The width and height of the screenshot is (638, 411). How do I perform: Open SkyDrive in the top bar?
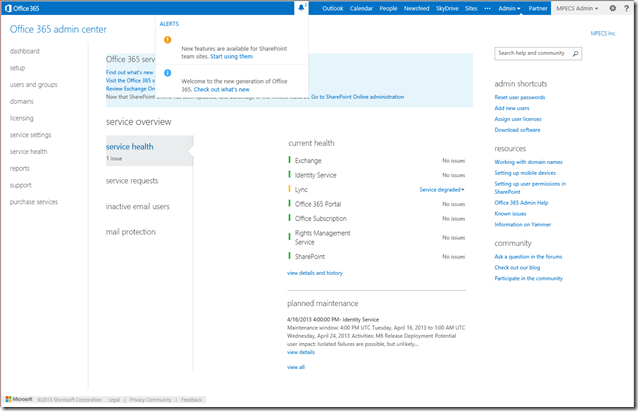click(447, 8)
